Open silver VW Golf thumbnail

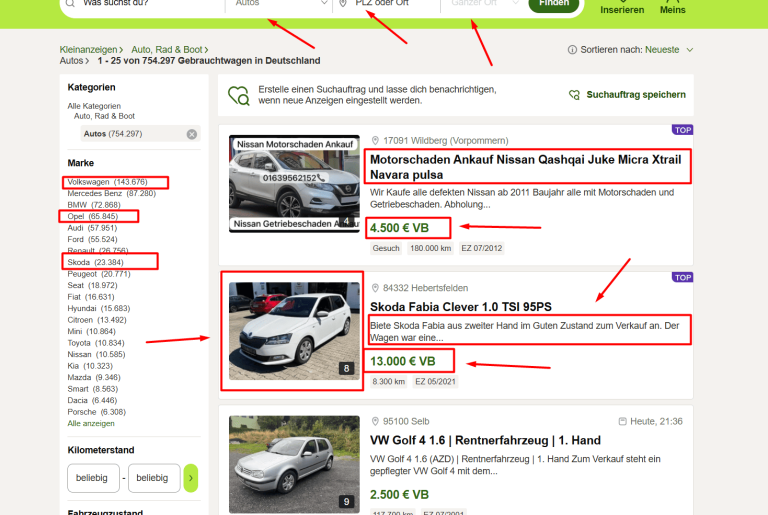[294, 464]
